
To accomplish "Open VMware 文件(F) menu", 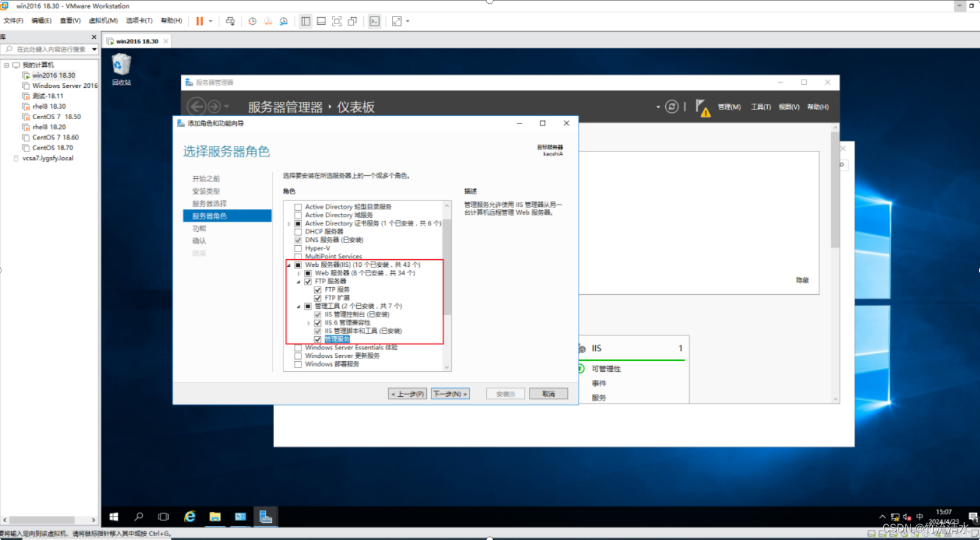I will (13, 21).
